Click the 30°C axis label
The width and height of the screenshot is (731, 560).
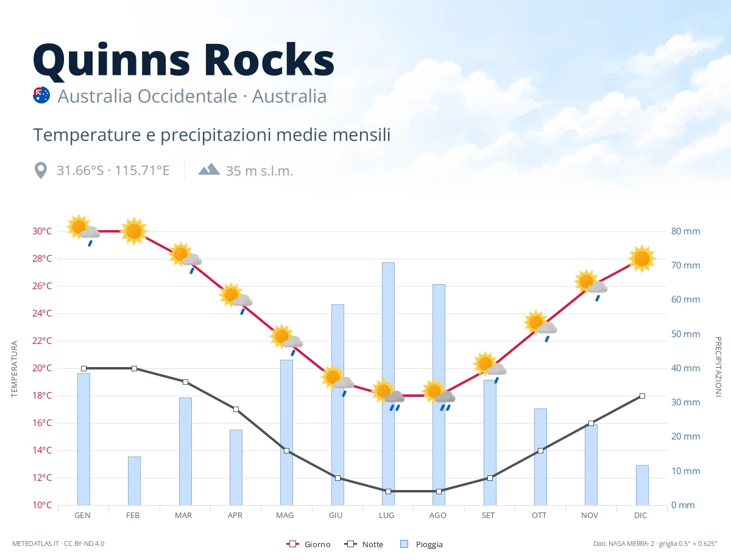(42, 231)
